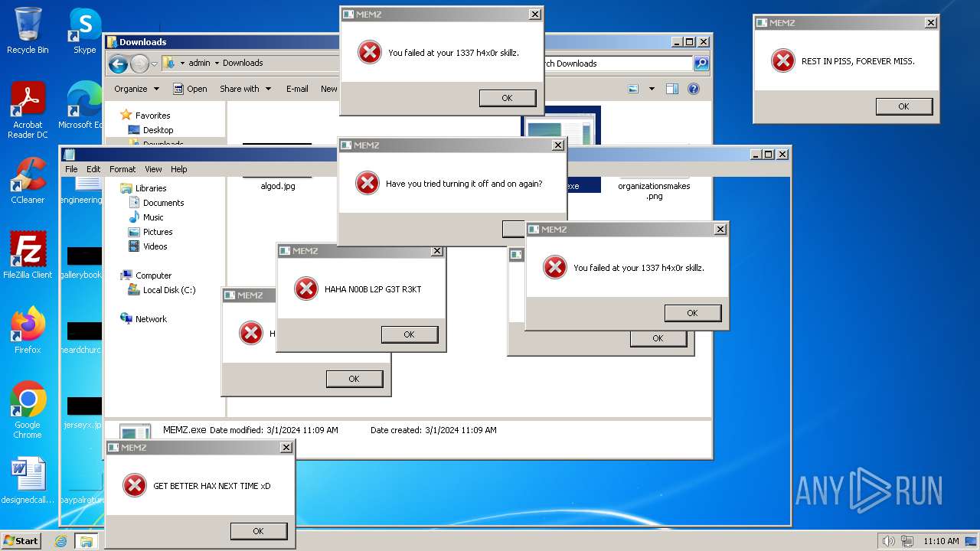The image size is (980, 551).
Task: Click the Forward arrow in Downloads window
Action: click(x=139, y=64)
